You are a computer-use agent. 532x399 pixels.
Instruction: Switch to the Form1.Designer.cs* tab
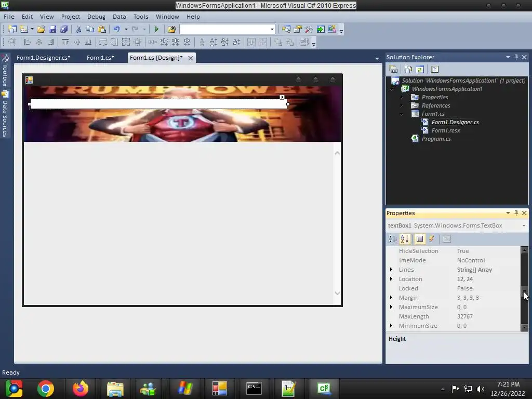coord(44,58)
